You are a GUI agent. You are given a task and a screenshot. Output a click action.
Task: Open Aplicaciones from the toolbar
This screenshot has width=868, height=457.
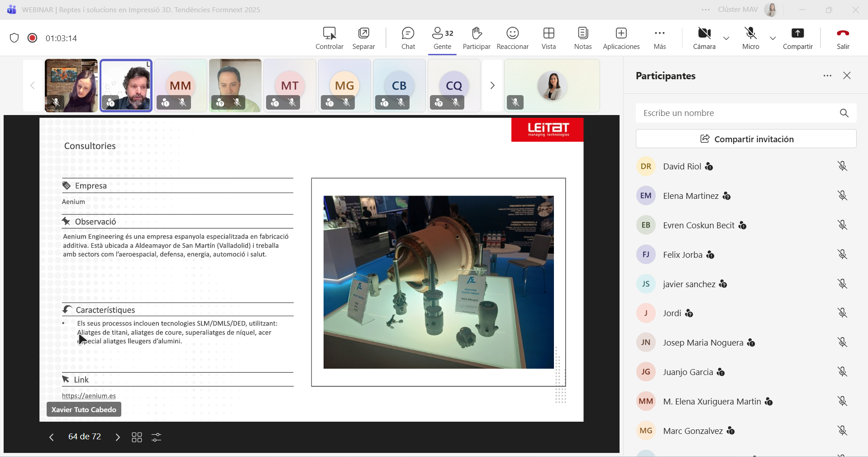621,38
